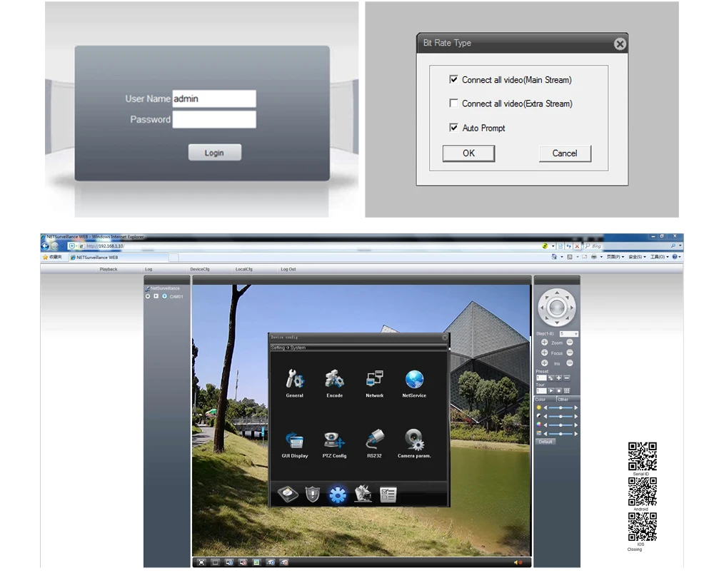Open the IE Tools (工具) menu dropdown

point(660,257)
